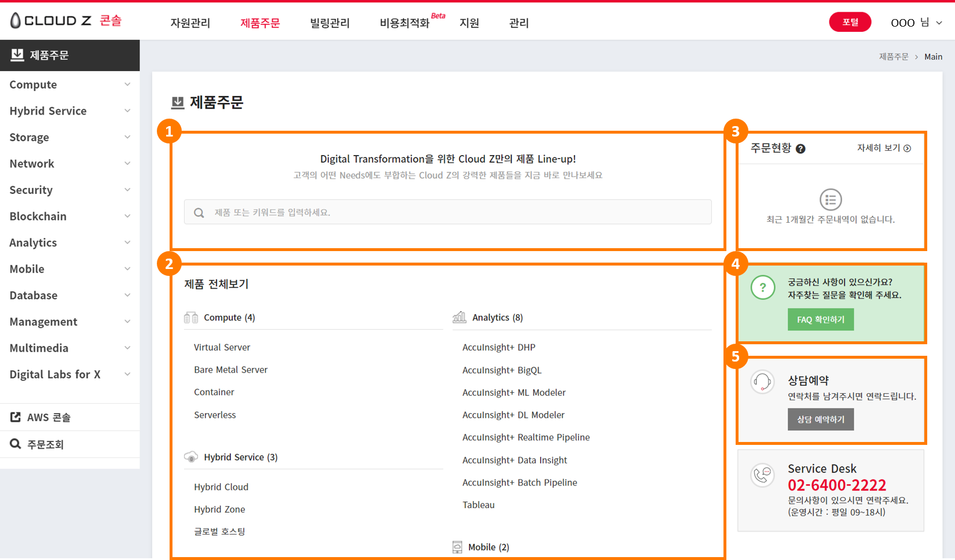Open the 자원관리 top menu
The height and width of the screenshot is (560, 955).
click(190, 23)
